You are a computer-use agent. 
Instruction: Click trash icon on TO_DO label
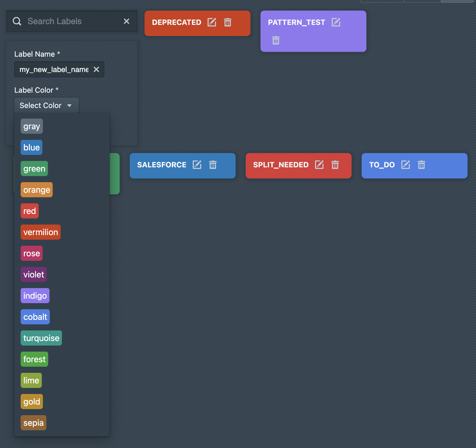point(421,165)
